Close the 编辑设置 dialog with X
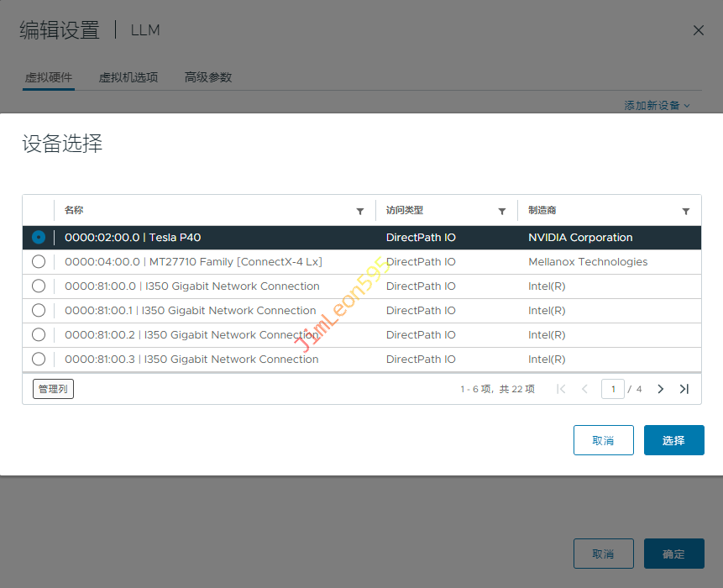Screen dimensions: 723x588 coord(698,30)
